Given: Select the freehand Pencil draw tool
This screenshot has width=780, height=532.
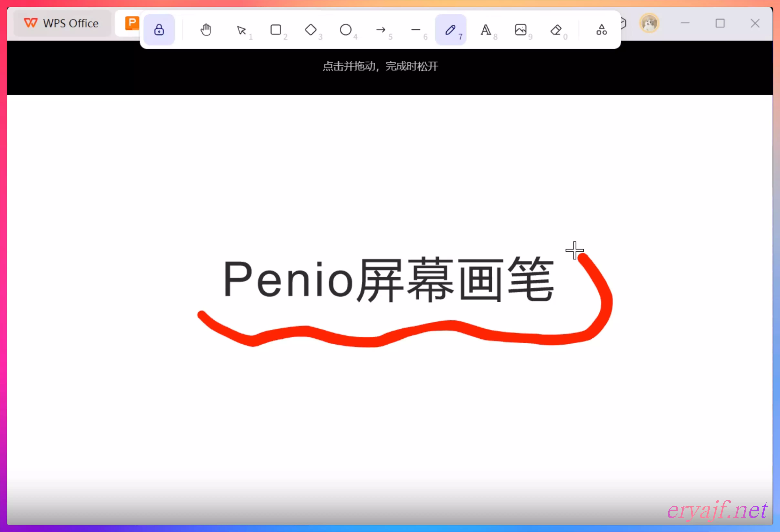Looking at the screenshot, I should [x=450, y=30].
